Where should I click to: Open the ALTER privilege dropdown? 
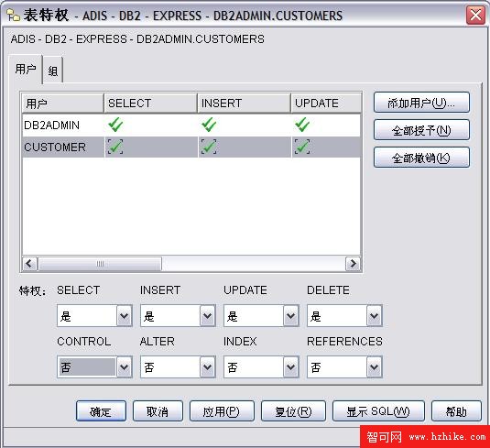click(208, 366)
